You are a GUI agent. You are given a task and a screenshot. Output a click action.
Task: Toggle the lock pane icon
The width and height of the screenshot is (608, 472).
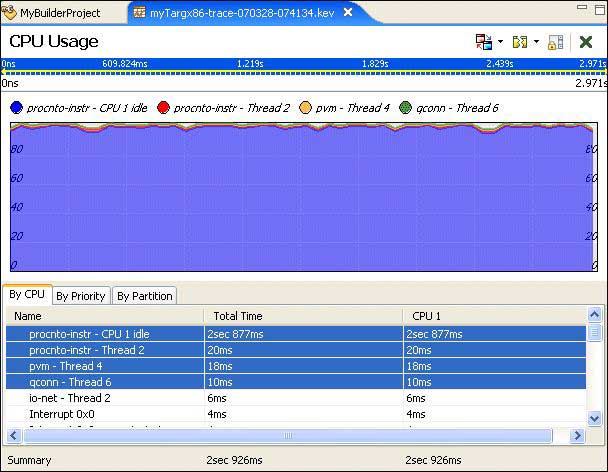(x=556, y=42)
